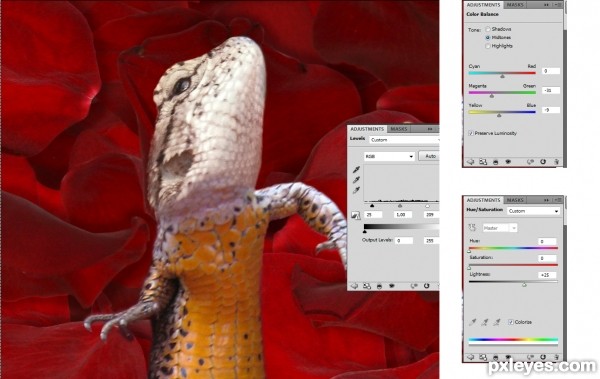This screenshot has width=600, height=379.
Task: Click the Levels midtone gamma slider triangle
Action: 400,206
